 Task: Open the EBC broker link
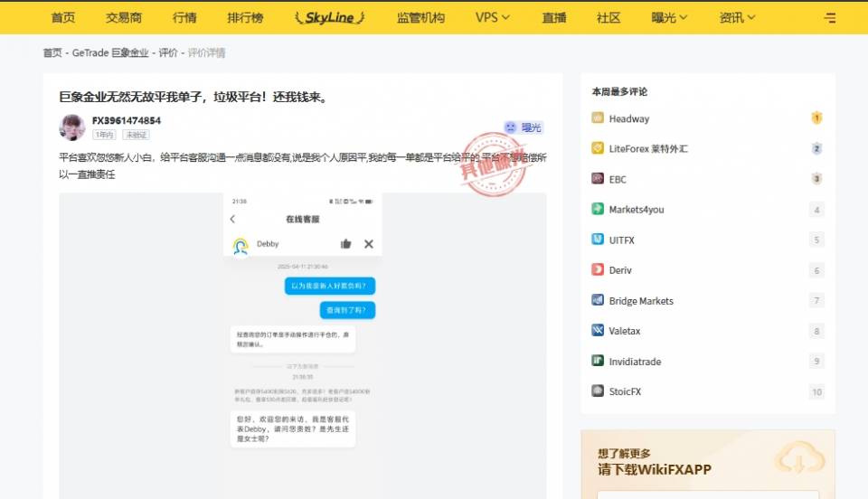coord(618,179)
